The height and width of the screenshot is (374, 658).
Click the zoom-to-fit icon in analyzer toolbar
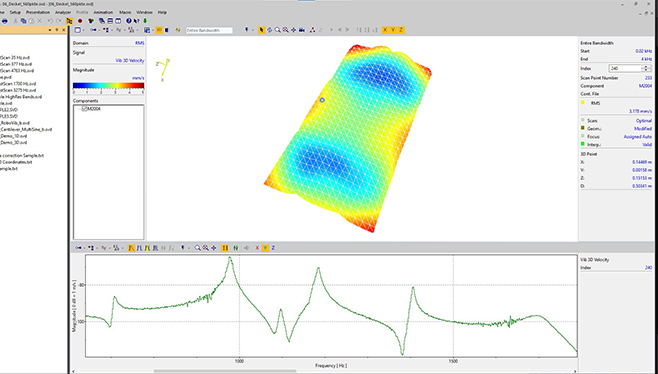pyautogui.click(x=205, y=248)
